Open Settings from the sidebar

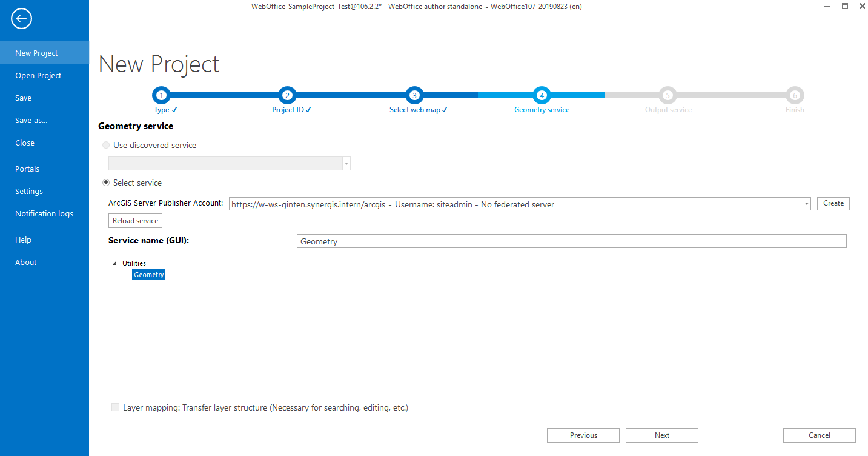[x=28, y=191]
